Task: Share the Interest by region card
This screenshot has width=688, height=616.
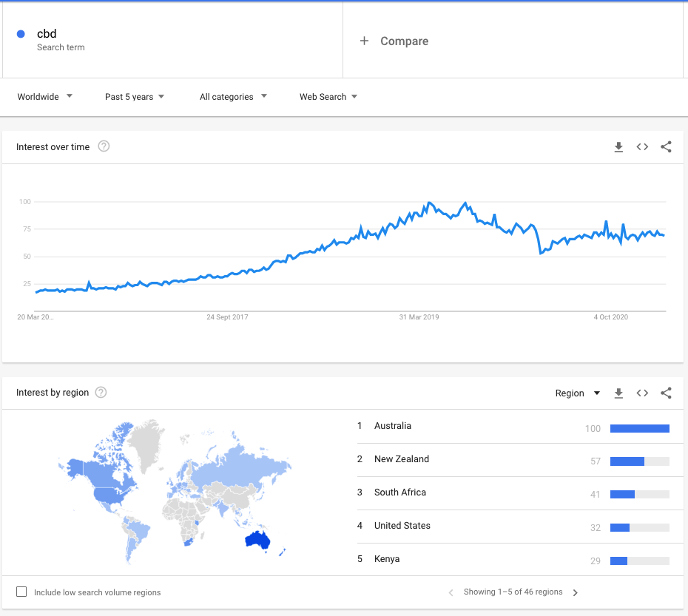Action: tap(666, 393)
